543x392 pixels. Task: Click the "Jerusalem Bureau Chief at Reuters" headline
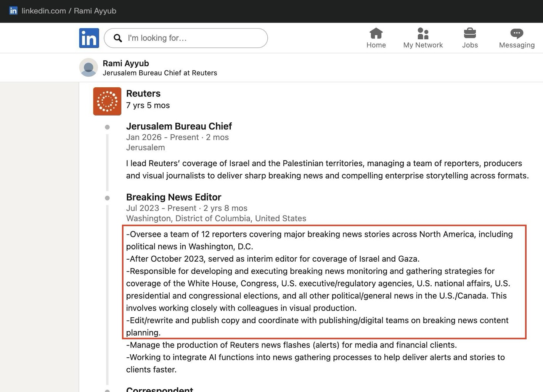pos(160,73)
